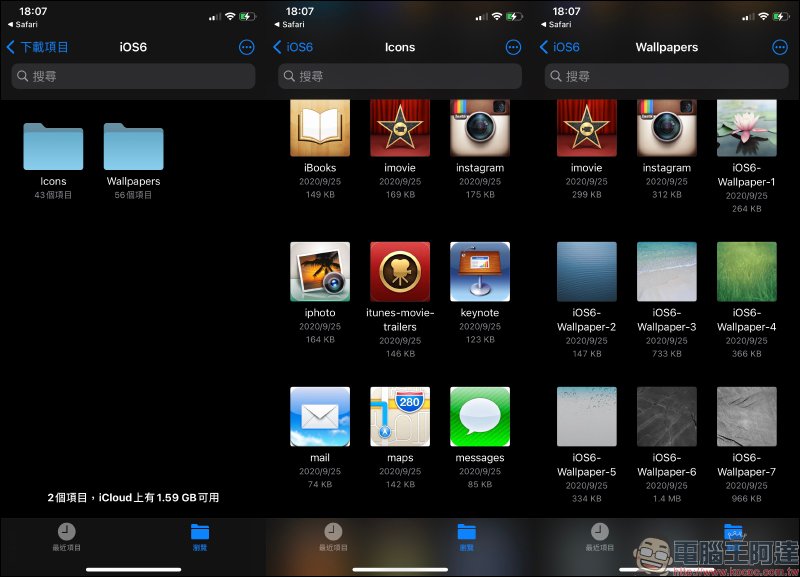The height and width of the screenshot is (577, 800).
Task: Open the Icons folder
Action: pyautogui.click(x=53, y=147)
